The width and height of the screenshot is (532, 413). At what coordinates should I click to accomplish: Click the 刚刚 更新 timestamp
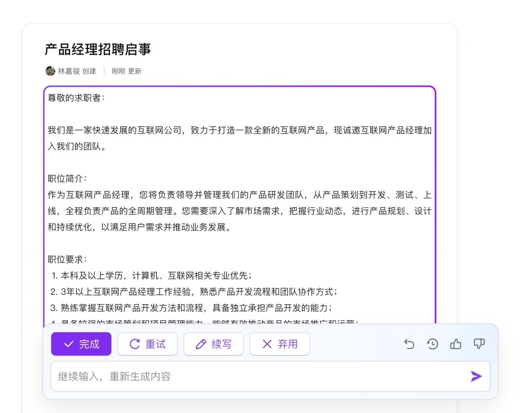[x=127, y=71]
